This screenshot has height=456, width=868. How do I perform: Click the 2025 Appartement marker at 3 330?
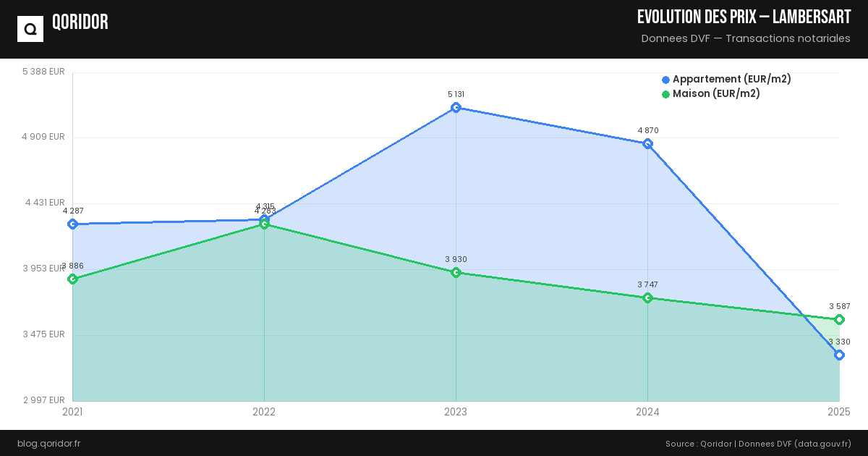[x=839, y=355]
